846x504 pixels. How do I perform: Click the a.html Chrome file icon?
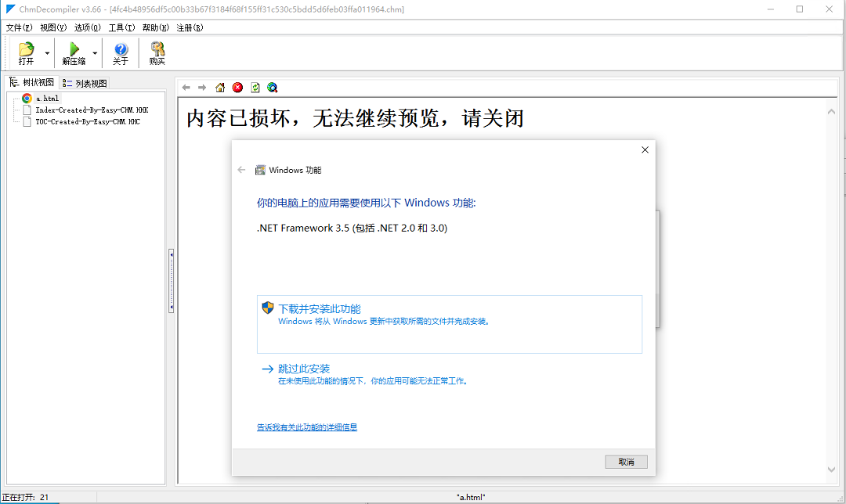(27, 98)
